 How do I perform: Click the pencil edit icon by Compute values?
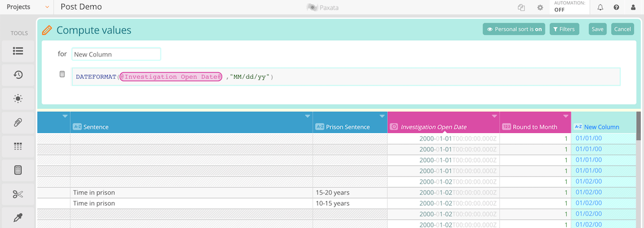[x=47, y=30]
